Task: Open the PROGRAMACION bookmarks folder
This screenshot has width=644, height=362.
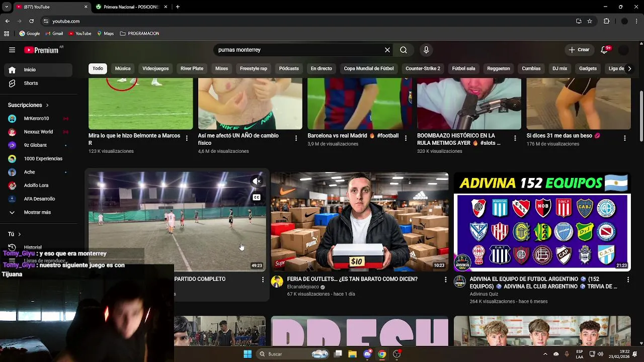Action: tap(139, 34)
